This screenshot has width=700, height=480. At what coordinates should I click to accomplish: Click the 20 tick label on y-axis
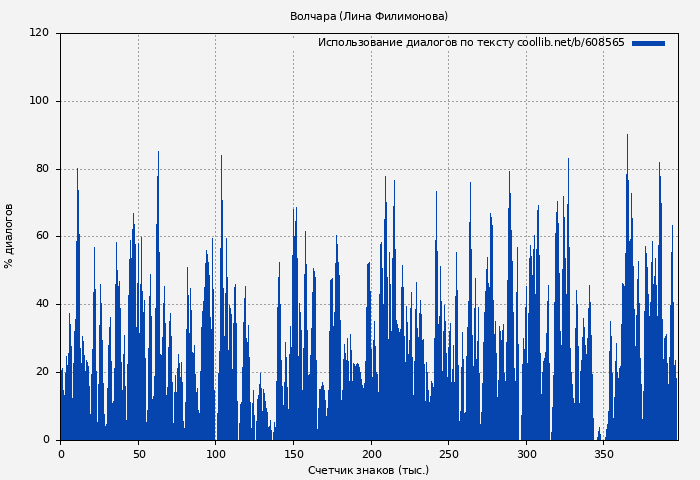click(42, 372)
